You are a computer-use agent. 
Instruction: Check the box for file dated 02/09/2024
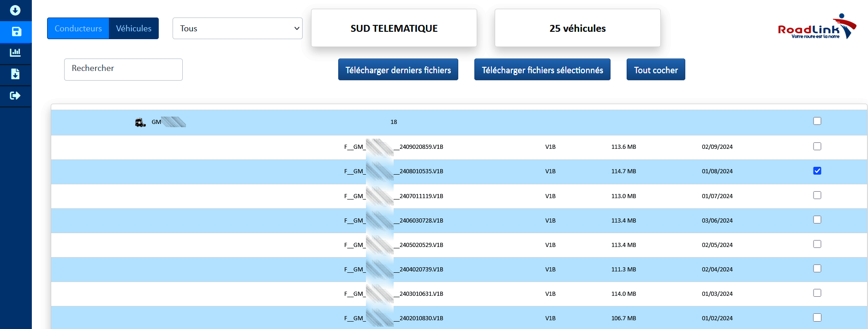pos(817,147)
